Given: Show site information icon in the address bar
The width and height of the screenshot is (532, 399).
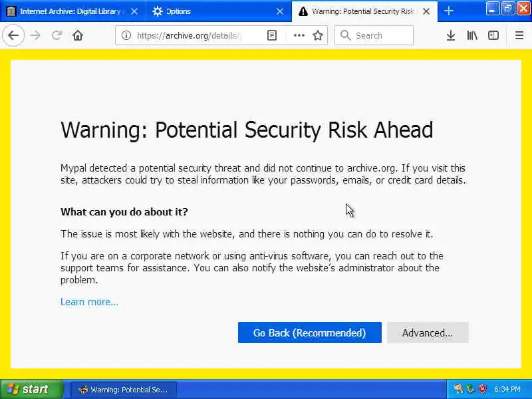Looking at the screenshot, I should (126, 36).
